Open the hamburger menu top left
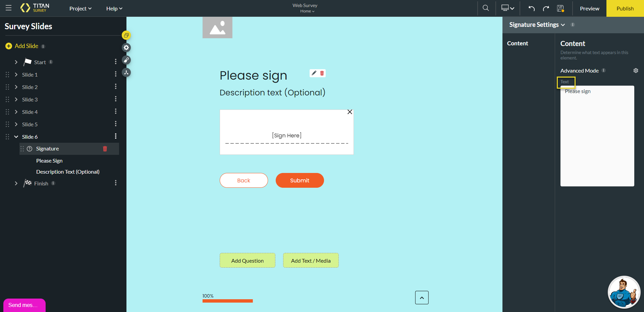This screenshot has height=312, width=644. pyautogui.click(x=8, y=8)
